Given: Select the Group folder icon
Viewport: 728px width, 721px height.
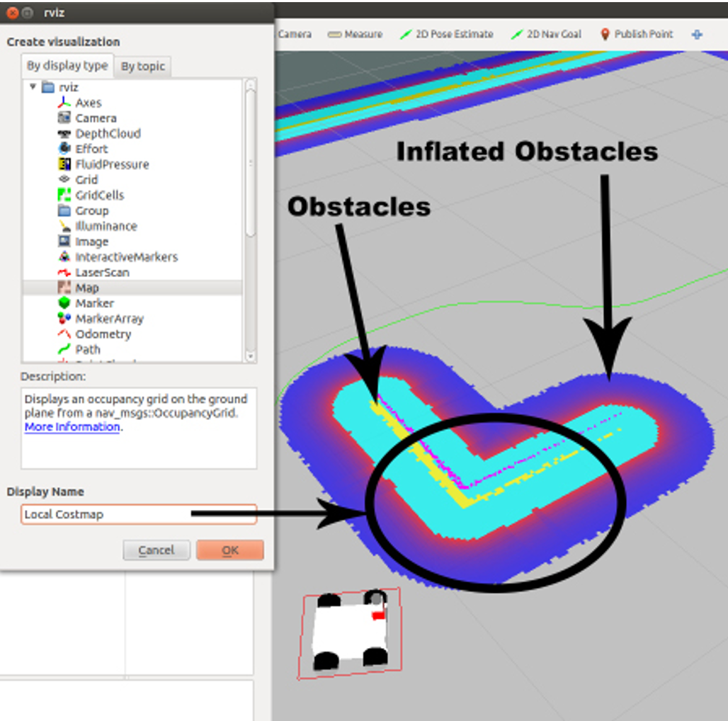Looking at the screenshot, I should [x=64, y=211].
